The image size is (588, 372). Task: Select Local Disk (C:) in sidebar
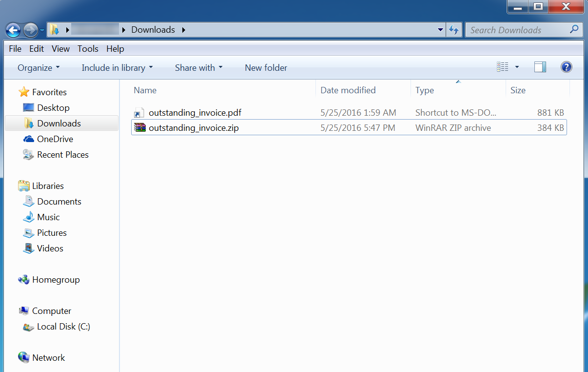click(63, 327)
